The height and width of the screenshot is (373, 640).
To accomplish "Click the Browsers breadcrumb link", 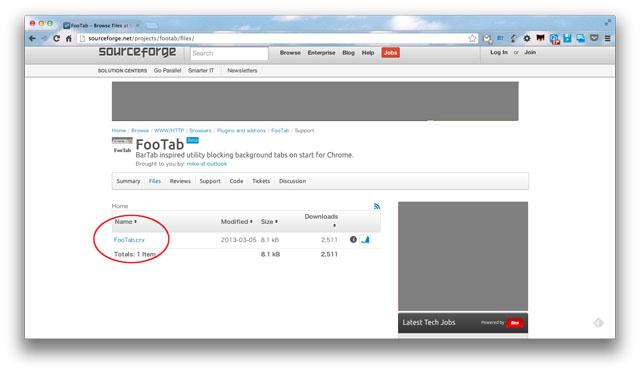I will (x=200, y=131).
